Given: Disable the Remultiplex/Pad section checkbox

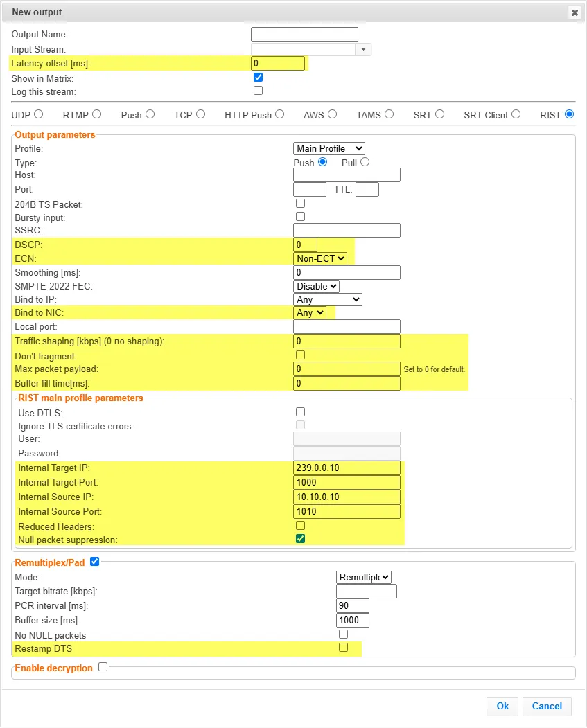Looking at the screenshot, I should [95, 562].
